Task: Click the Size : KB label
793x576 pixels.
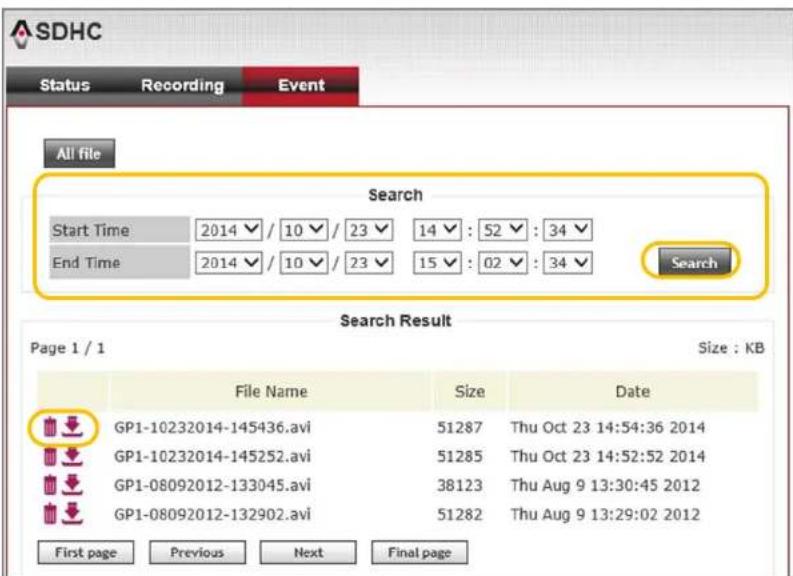Action: coord(731,348)
